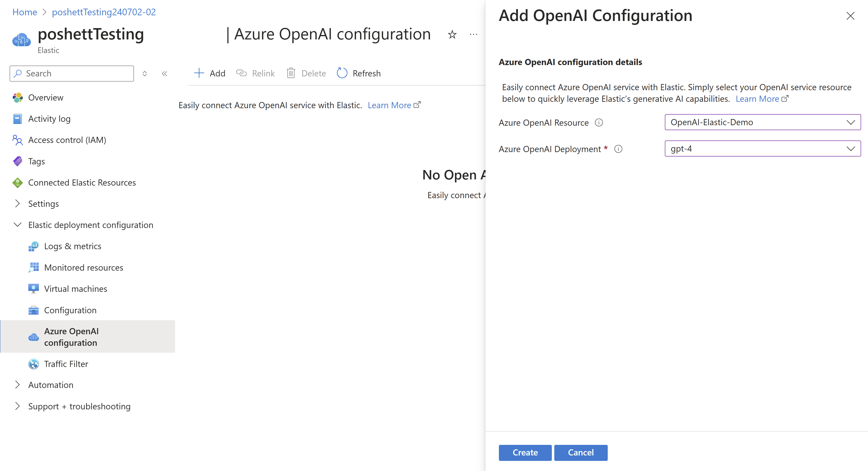
Task: Click the Traffic Filter globe icon
Action: (x=33, y=364)
